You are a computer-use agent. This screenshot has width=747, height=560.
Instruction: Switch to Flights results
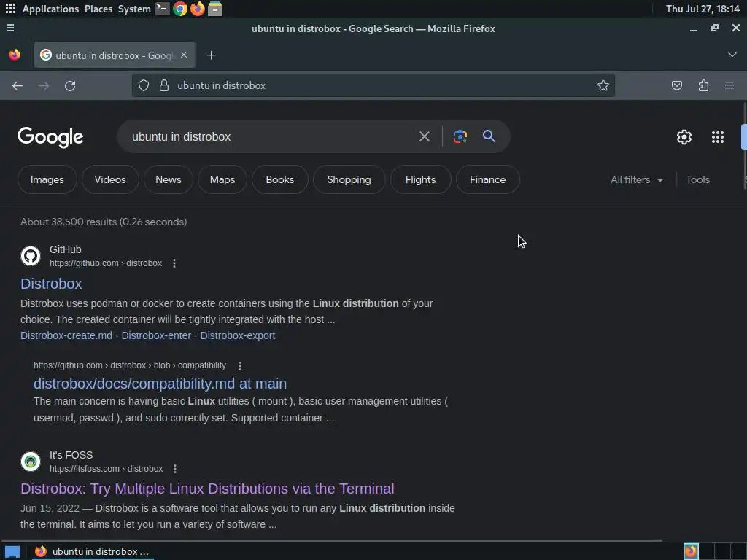click(x=420, y=179)
